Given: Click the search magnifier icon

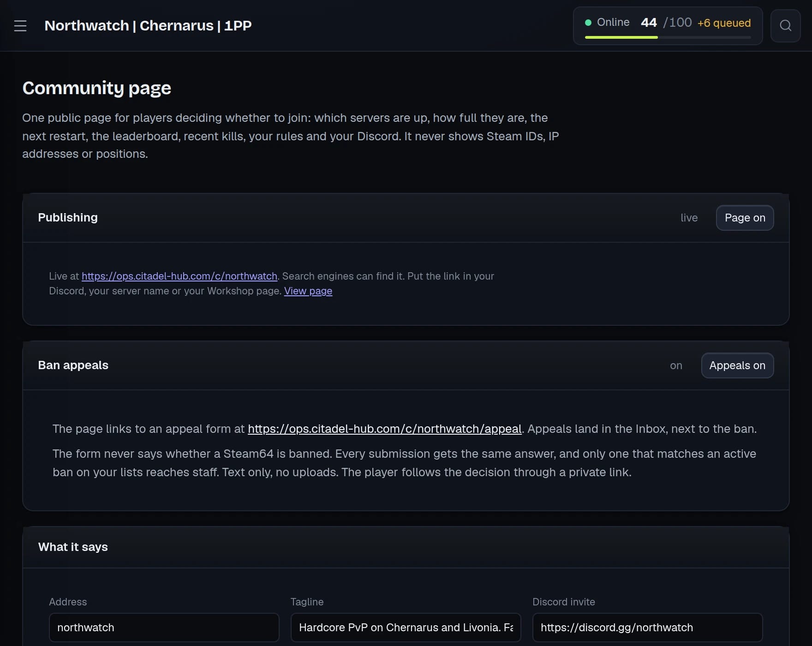Looking at the screenshot, I should [x=786, y=26].
